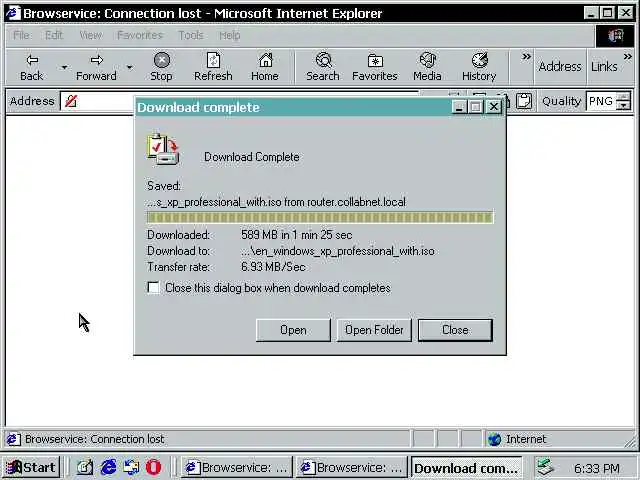The height and width of the screenshot is (480, 640).
Task: Click the Stop loading icon
Action: [x=162, y=60]
